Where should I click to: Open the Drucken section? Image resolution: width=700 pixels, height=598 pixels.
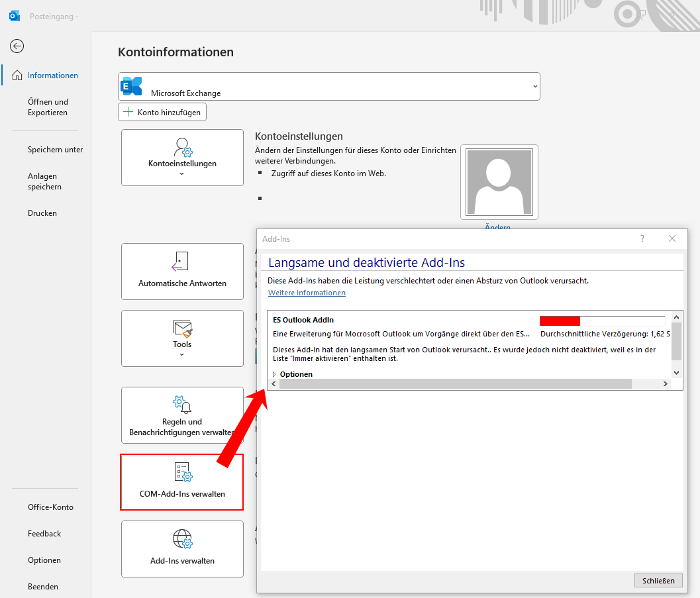[42, 213]
